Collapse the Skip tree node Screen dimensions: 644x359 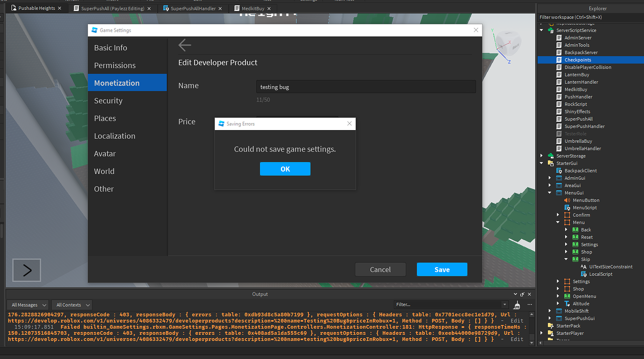click(x=567, y=259)
